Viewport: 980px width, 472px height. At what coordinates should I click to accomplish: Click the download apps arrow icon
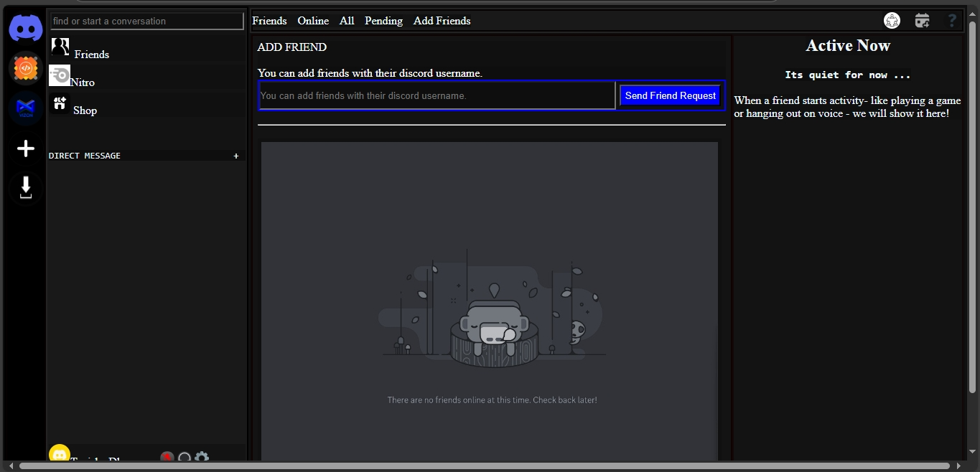25,188
